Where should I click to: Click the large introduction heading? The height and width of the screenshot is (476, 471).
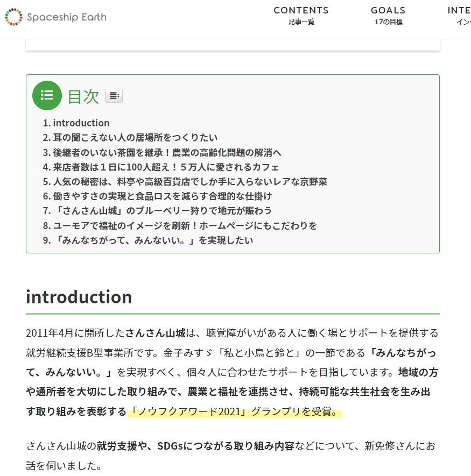[x=79, y=296]
